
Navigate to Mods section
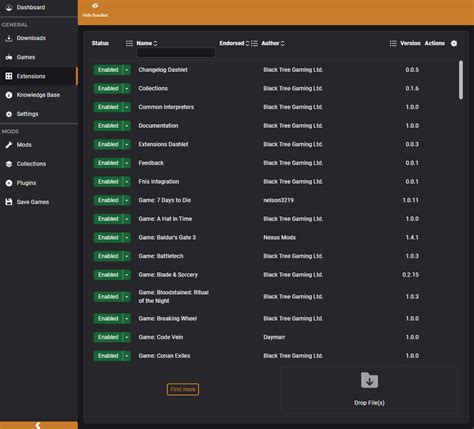tap(24, 145)
